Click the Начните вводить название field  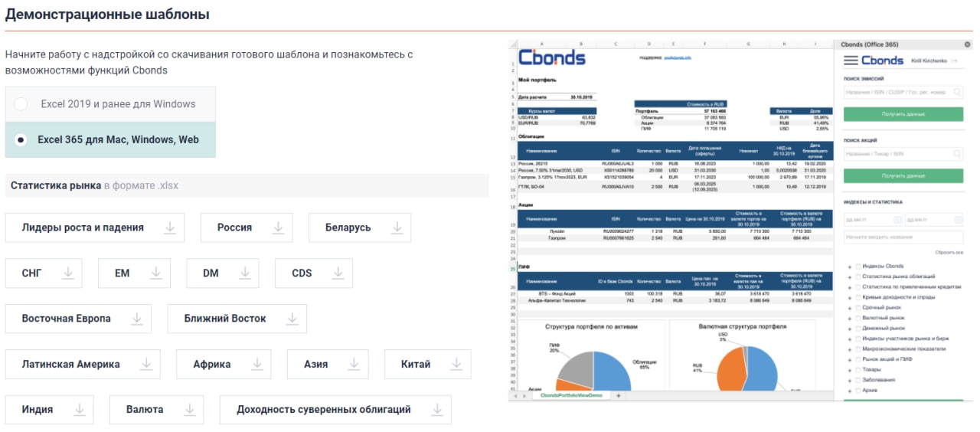(x=903, y=237)
